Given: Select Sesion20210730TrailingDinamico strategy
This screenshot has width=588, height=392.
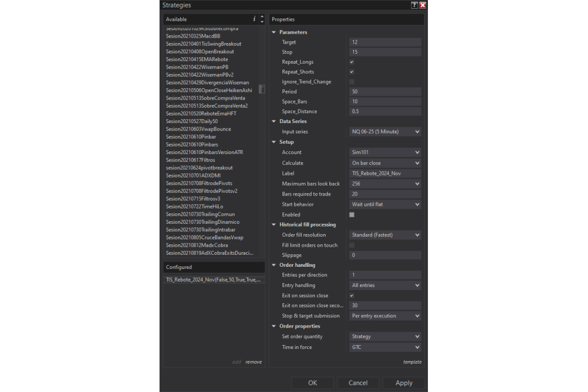Looking at the screenshot, I should [x=203, y=222].
